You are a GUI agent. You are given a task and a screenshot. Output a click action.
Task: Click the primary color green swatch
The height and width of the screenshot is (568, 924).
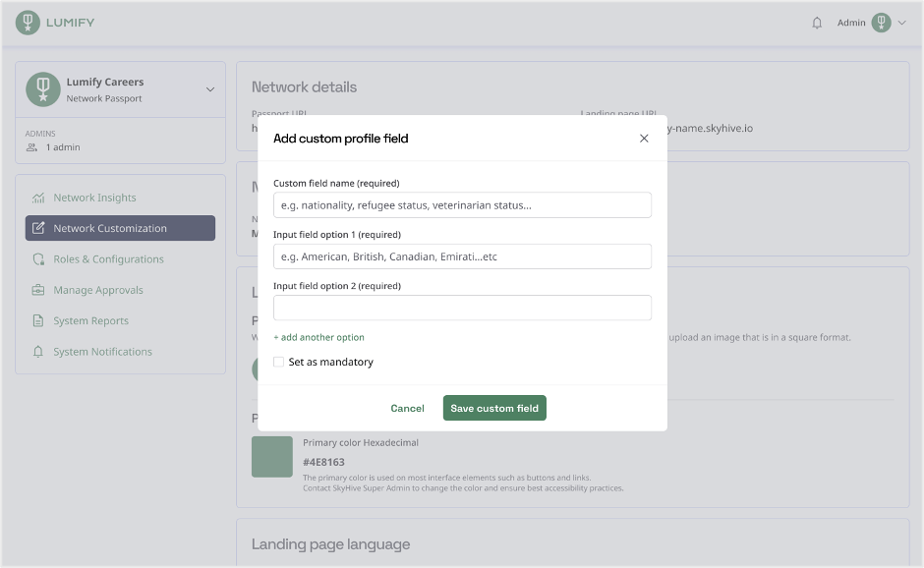pyautogui.click(x=272, y=457)
